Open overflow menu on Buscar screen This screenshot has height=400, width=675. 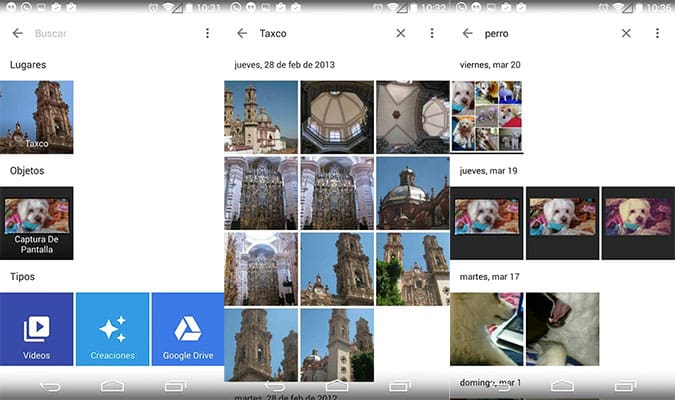click(x=207, y=33)
